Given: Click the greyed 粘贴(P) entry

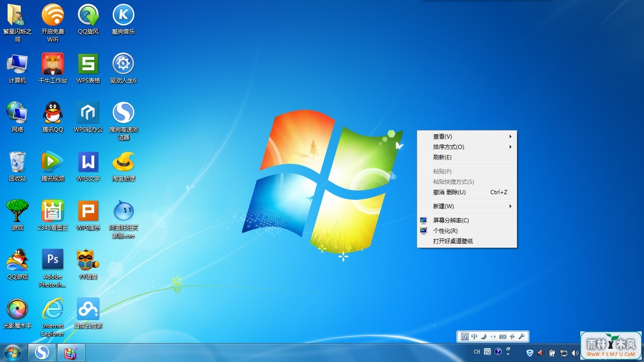Looking at the screenshot, I should click(467, 172).
